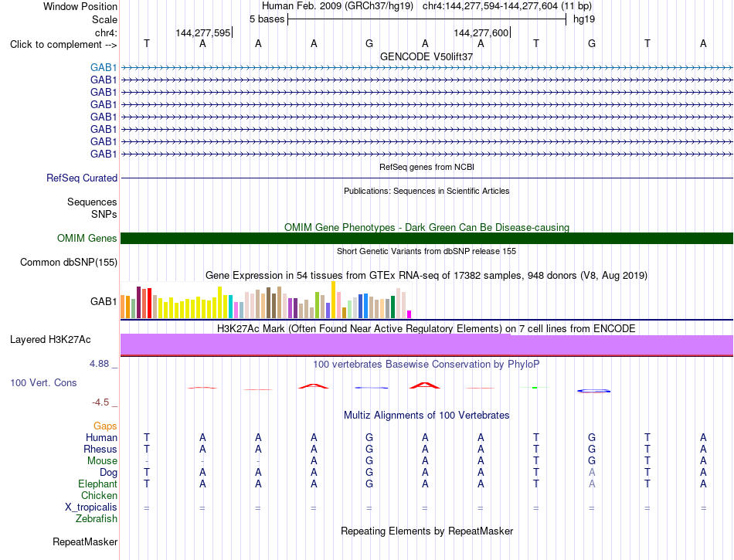This screenshot has width=734, height=560.
Task: Click the RepeatMasker track label
Action: coord(85,541)
